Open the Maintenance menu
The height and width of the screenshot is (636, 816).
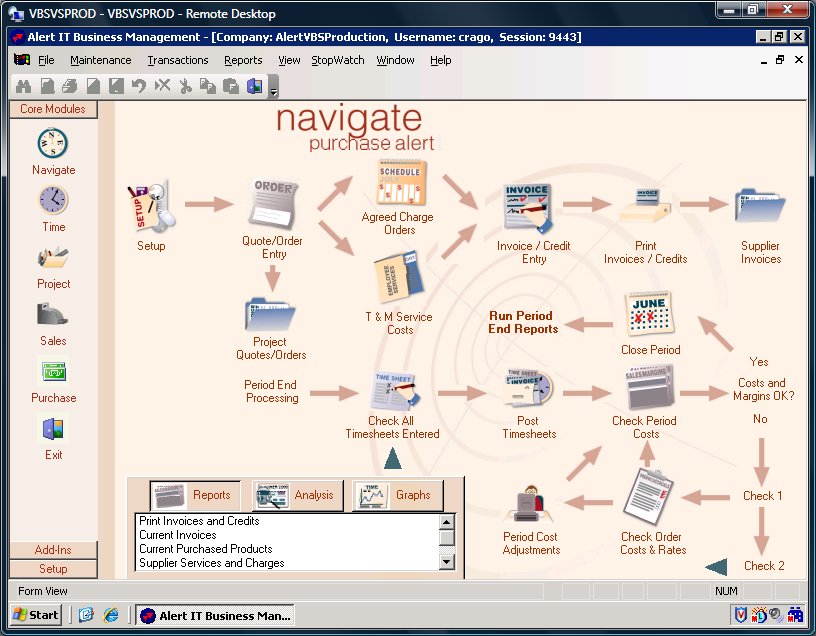point(101,60)
